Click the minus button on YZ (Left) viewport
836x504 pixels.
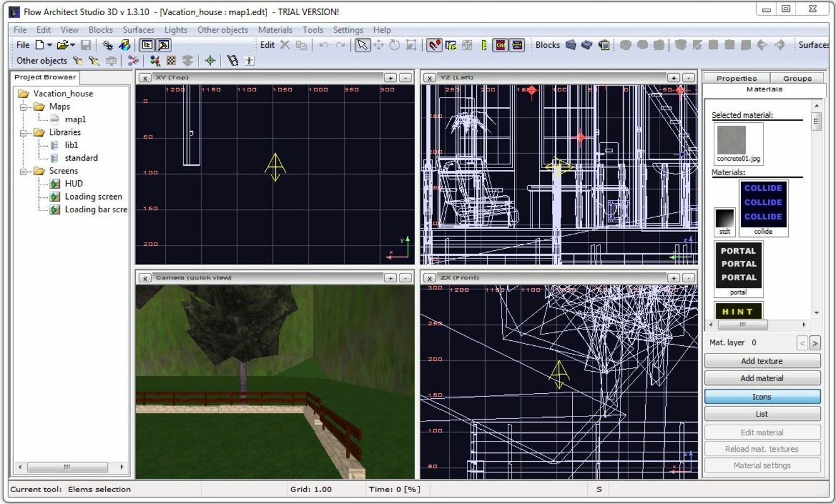pyautogui.click(x=689, y=77)
